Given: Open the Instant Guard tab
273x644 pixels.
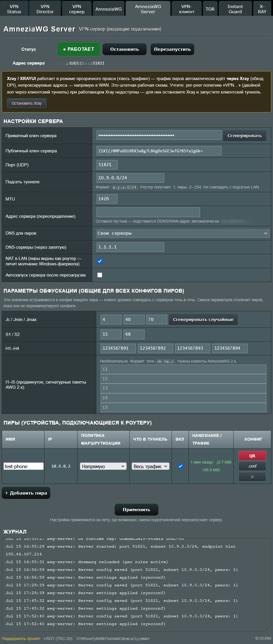Looking at the screenshot, I should tap(235, 9).
